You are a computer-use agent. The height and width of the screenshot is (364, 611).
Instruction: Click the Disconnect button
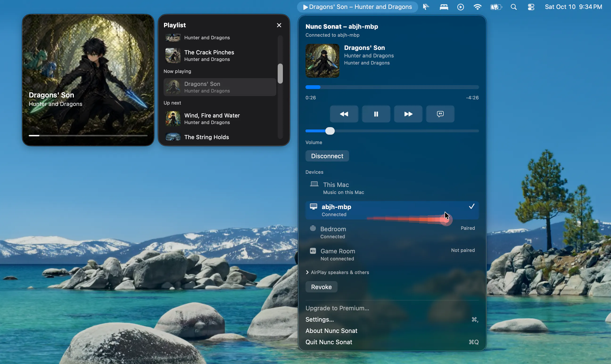(327, 156)
